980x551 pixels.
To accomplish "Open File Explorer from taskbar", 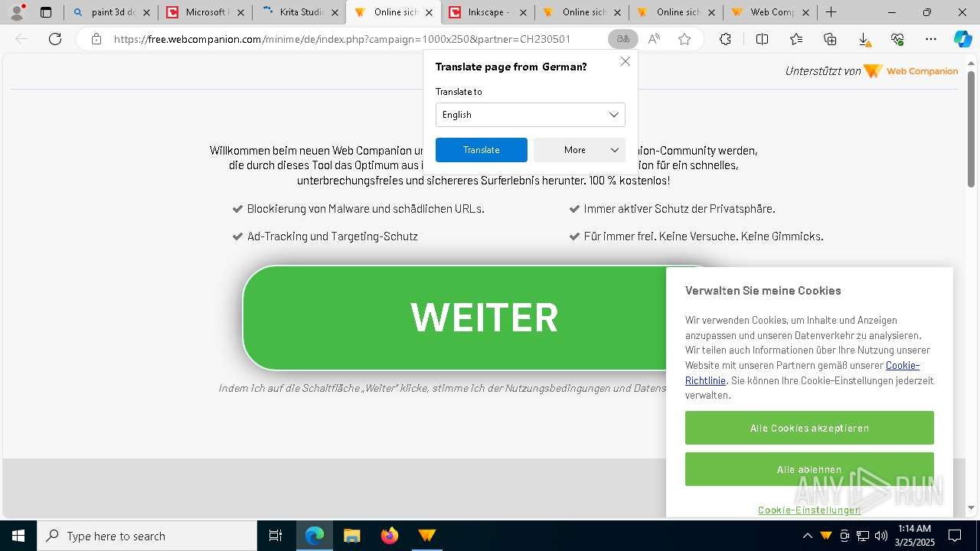I will pyautogui.click(x=351, y=536).
